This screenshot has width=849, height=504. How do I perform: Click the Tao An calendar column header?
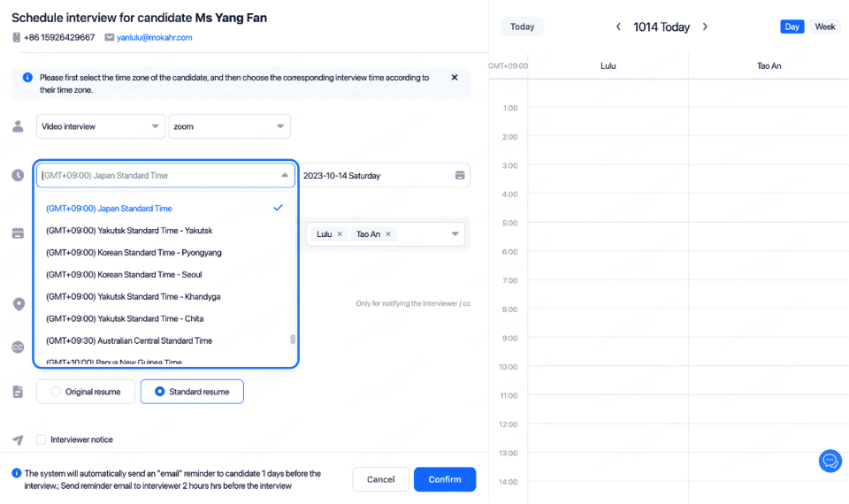pyautogui.click(x=769, y=66)
